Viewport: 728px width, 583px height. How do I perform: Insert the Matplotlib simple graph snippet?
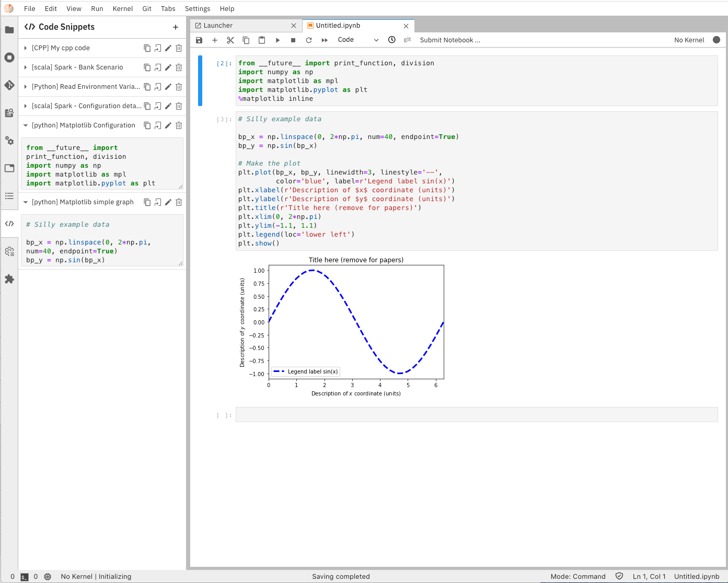pos(158,202)
